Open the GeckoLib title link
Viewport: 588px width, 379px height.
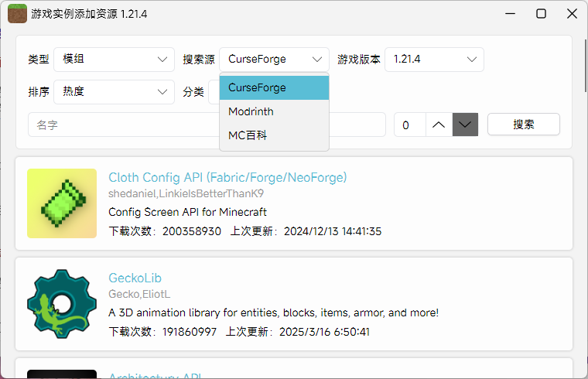tap(135, 278)
